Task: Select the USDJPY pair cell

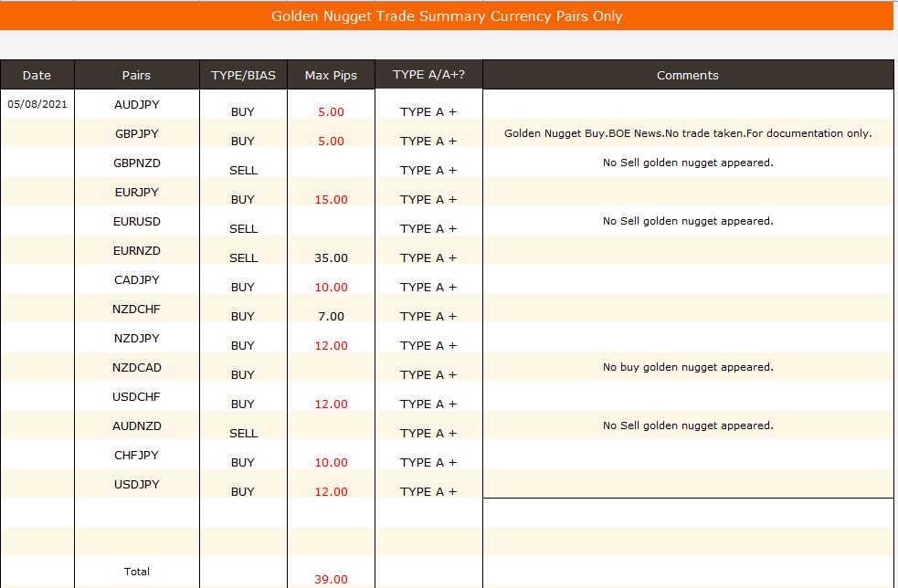Action: [137, 485]
